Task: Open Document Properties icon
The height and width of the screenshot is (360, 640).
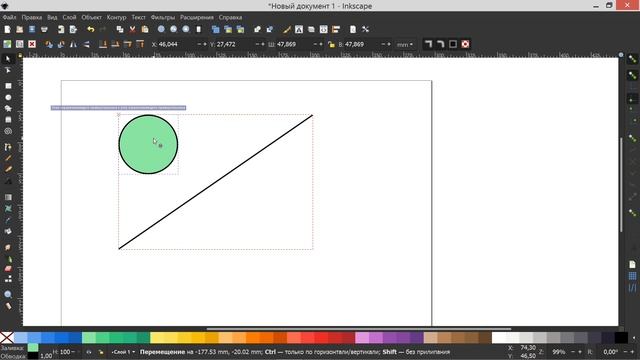Action: coord(353,29)
